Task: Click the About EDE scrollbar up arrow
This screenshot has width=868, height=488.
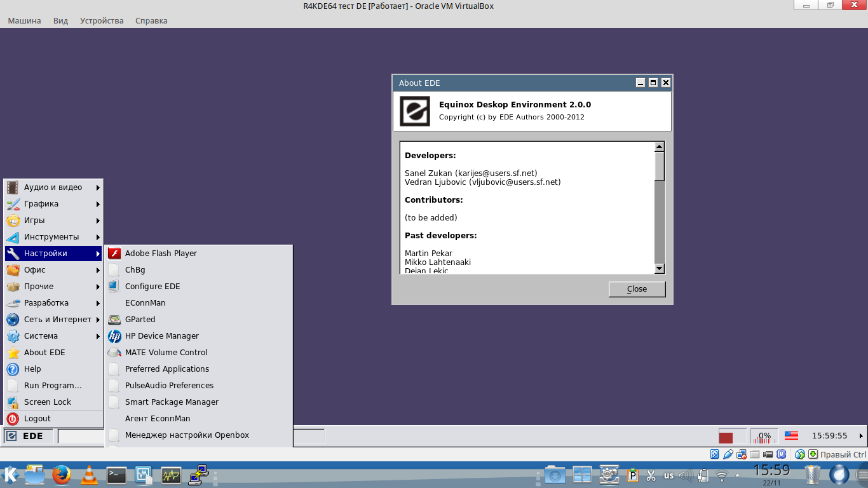Action: pos(660,147)
